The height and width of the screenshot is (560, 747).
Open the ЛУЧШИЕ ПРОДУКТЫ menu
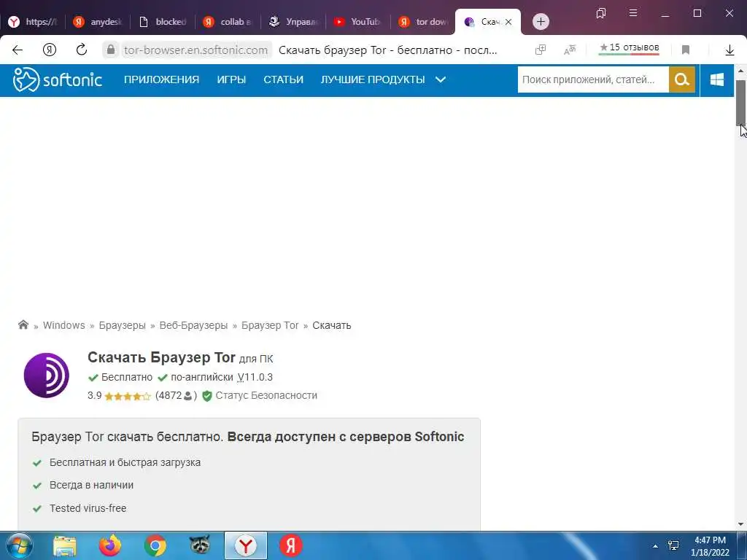(373, 79)
